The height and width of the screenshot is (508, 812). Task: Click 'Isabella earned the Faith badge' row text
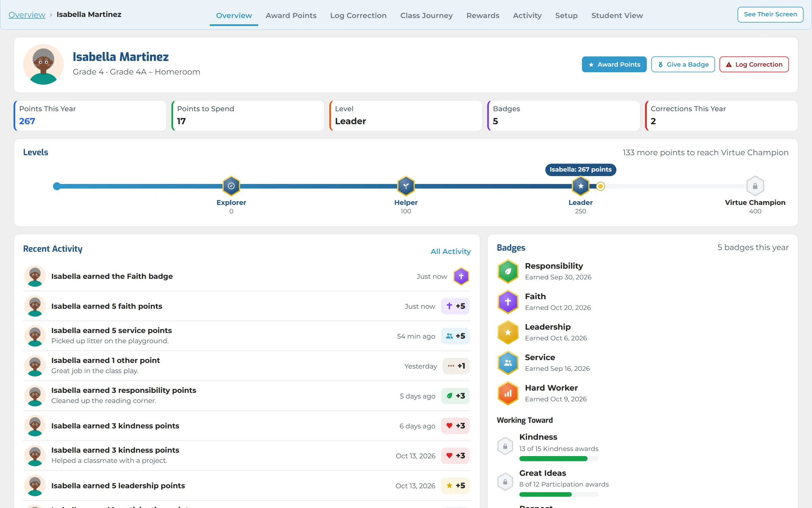tap(112, 276)
